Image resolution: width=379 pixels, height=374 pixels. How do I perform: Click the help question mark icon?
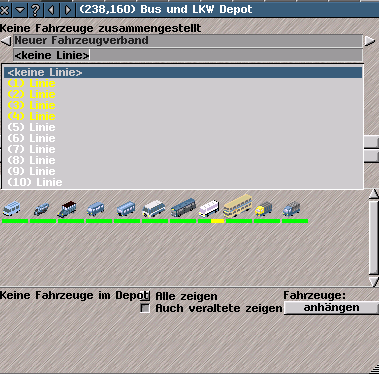[x=36, y=10]
